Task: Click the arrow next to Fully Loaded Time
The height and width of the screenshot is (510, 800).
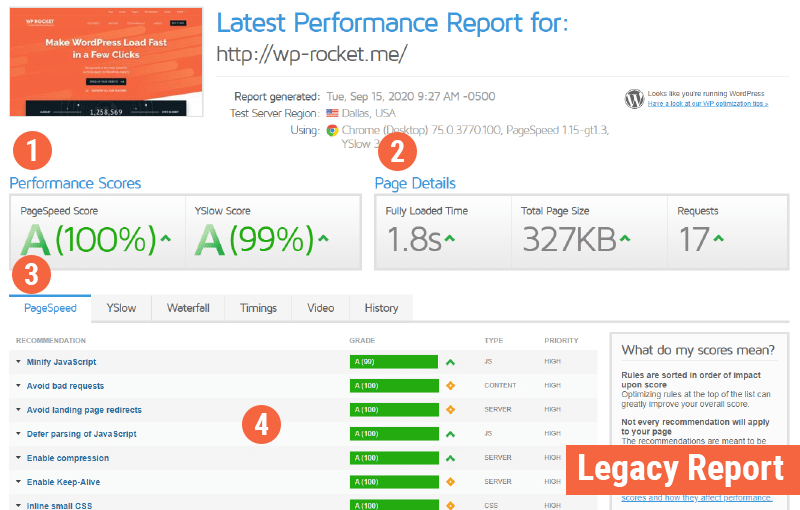Action: pyautogui.click(x=449, y=238)
